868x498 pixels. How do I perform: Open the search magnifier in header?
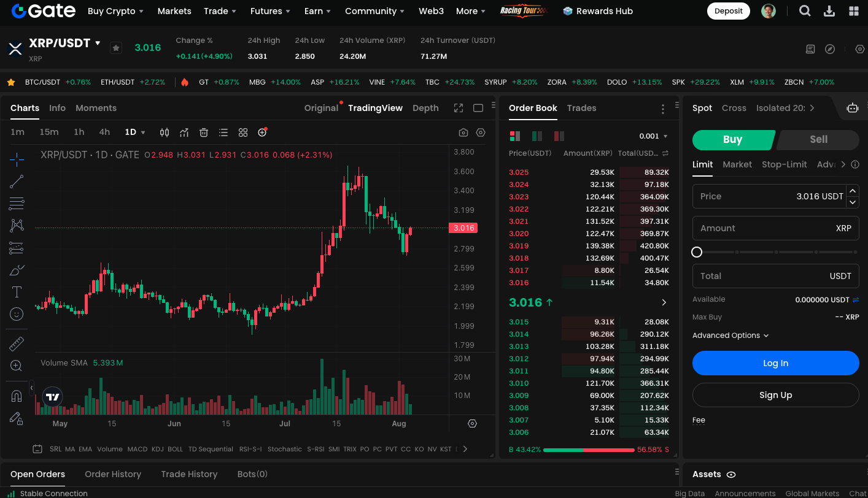click(805, 11)
